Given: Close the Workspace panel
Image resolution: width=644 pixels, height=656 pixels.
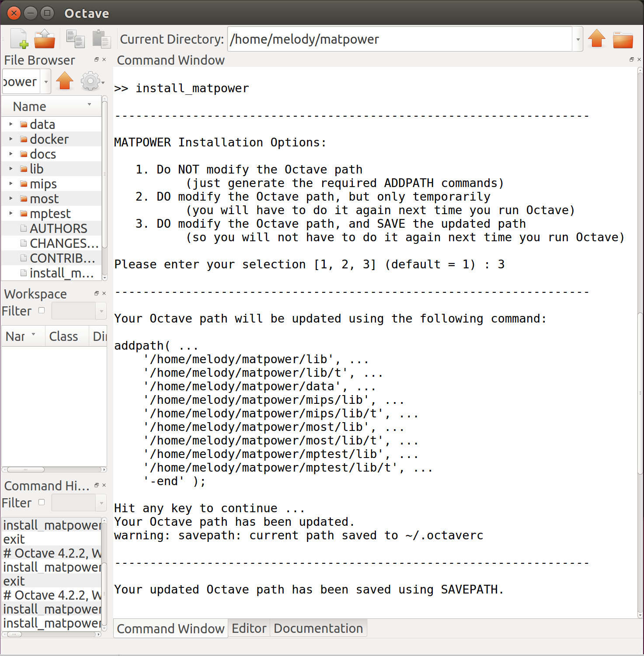Looking at the screenshot, I should tap(104, 293).
